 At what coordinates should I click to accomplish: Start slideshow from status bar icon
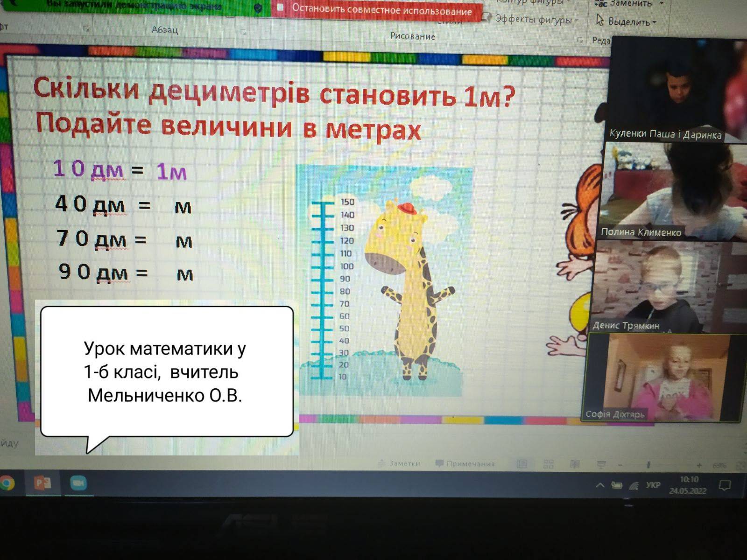tap(601, 464)
